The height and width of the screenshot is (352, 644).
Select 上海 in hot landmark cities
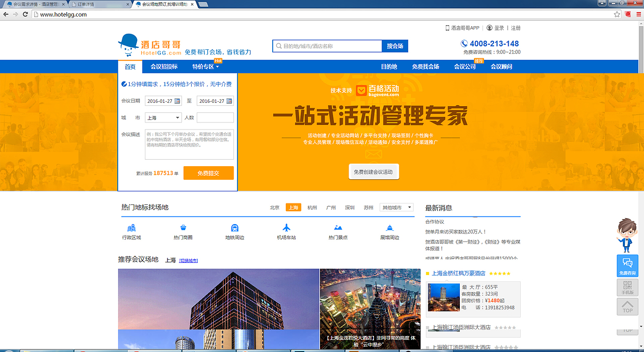point(293,207)
